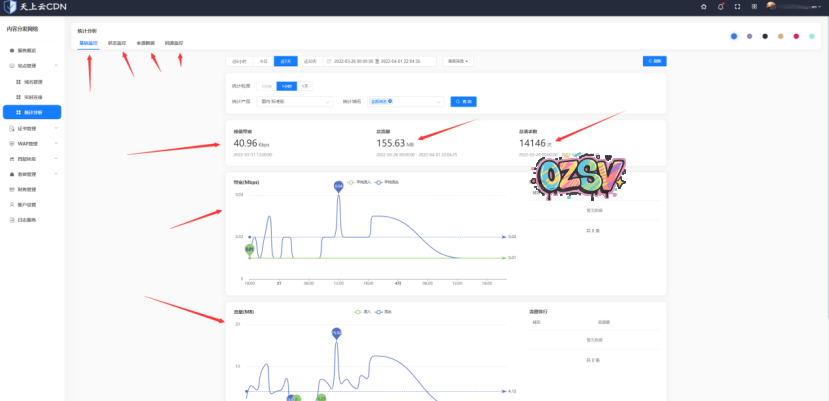
Task: Select the 今日 time range option
Action: (263, 61)
